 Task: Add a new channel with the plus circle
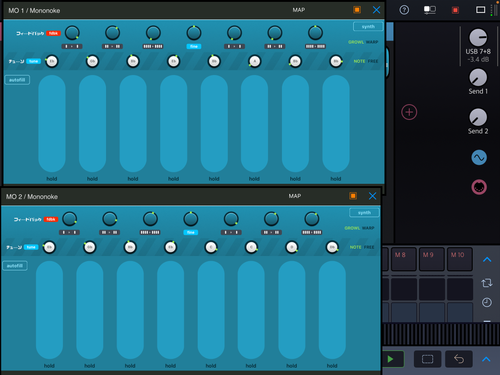tap(409, 112)
